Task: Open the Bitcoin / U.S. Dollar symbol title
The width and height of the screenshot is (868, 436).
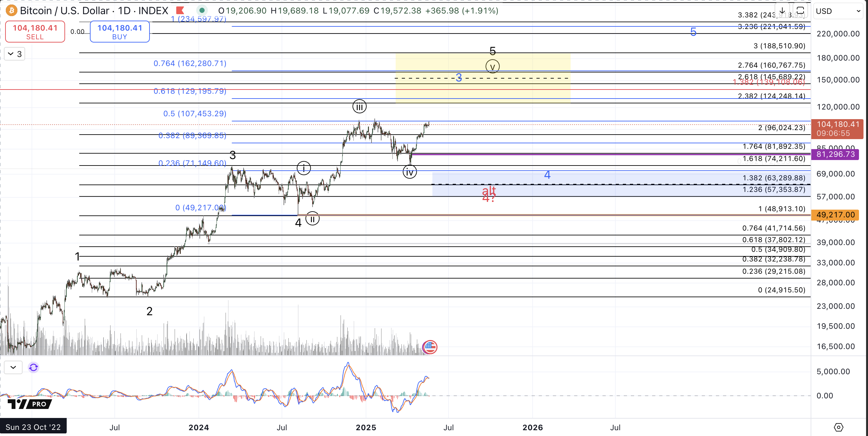Action: 94,11
